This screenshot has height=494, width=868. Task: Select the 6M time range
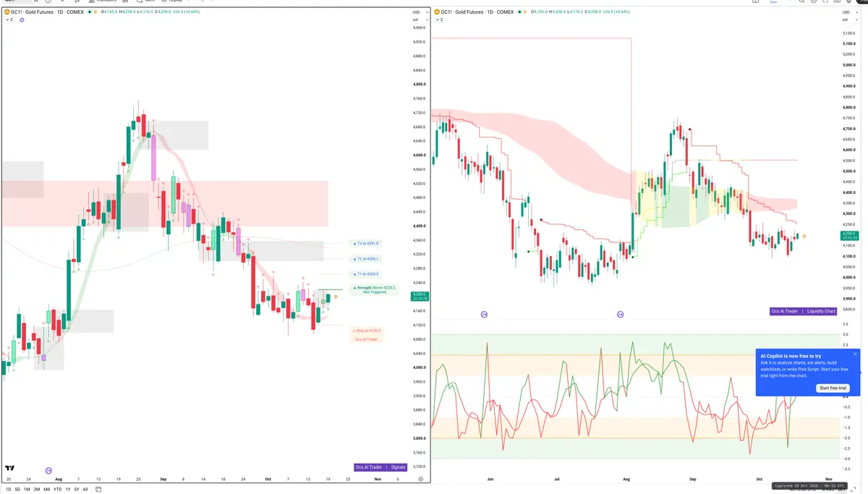[x=46, y=489]
